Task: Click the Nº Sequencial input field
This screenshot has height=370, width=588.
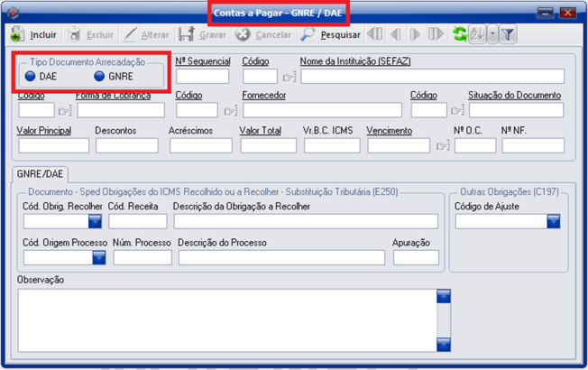Action: [202, 77]
